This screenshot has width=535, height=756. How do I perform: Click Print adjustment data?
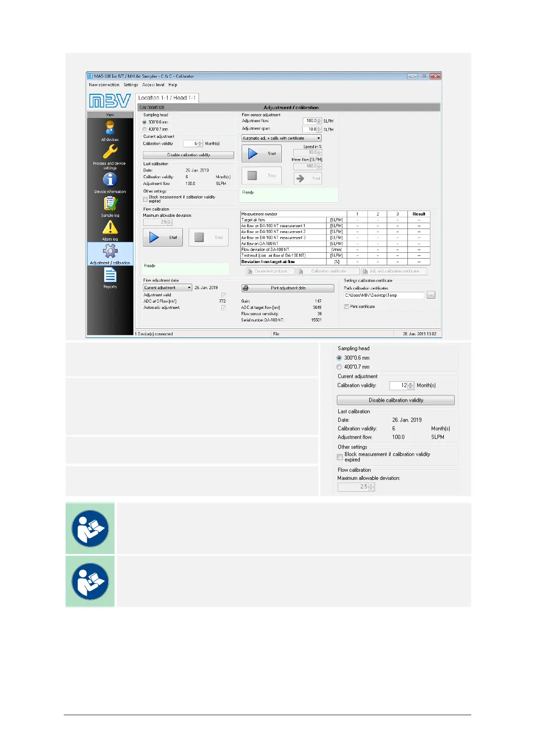(x=288, y=288)
